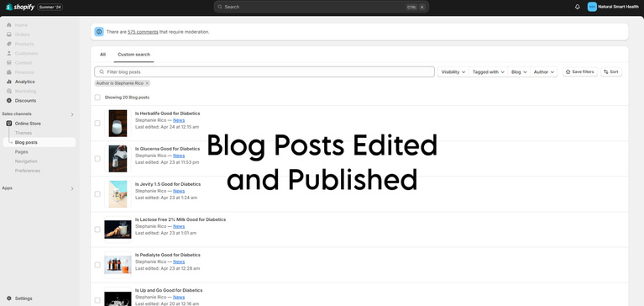Click the Analytics bar chart icon
This screenshot has width=644, height=306.
[9, 82]
